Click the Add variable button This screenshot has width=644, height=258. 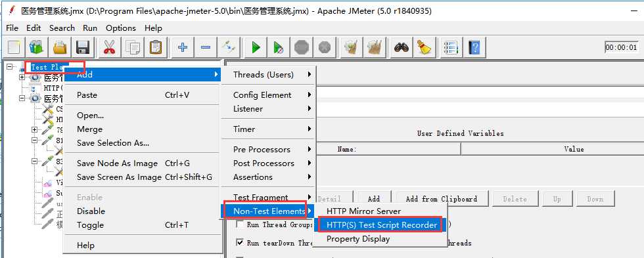pyautogui.click(x=374, y=199)
